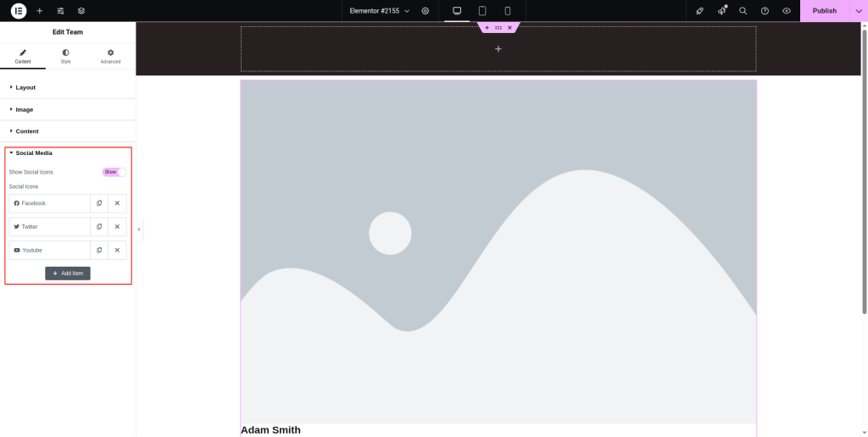Duplicate the Twitter social item
The height and width of the screenshot is (437, 868).
click(99, 227)
